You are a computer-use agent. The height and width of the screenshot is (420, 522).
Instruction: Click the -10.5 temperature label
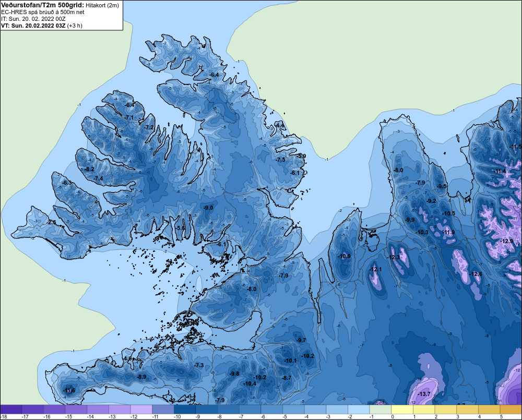(448, 214)
